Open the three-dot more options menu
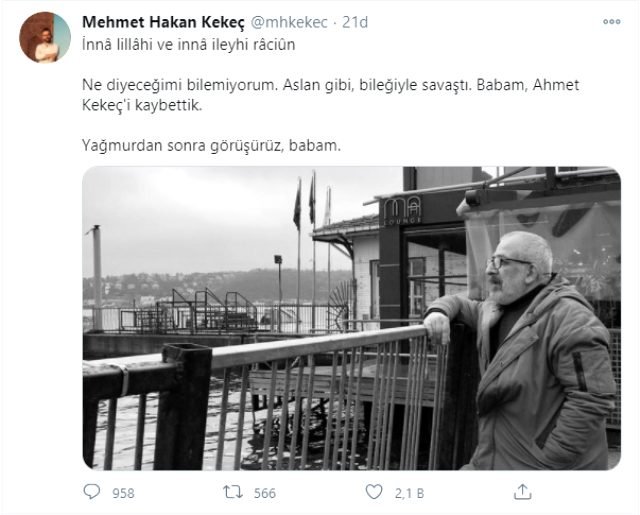The image size is (640, 515). tap(611, 22)
